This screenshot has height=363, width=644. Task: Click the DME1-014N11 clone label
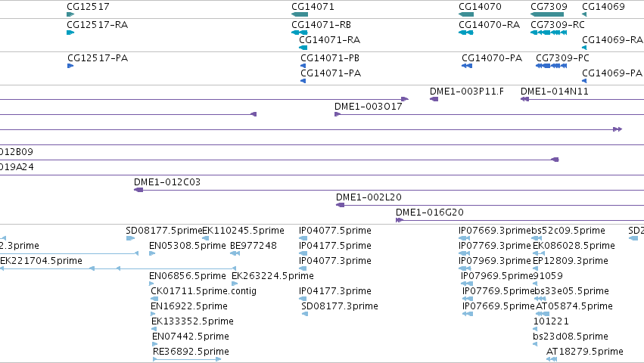(x=555, y=92)
